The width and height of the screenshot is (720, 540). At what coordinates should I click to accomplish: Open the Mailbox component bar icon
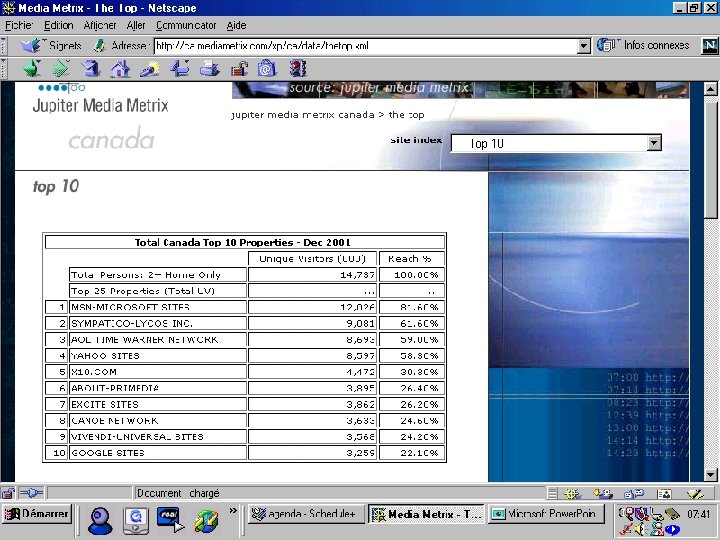602,494
